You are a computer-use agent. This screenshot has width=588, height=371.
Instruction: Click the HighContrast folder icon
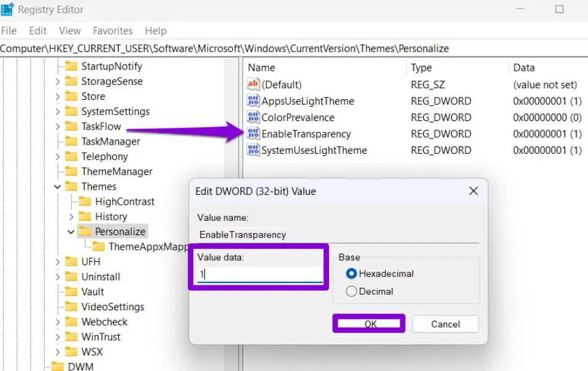coord(85,201)
